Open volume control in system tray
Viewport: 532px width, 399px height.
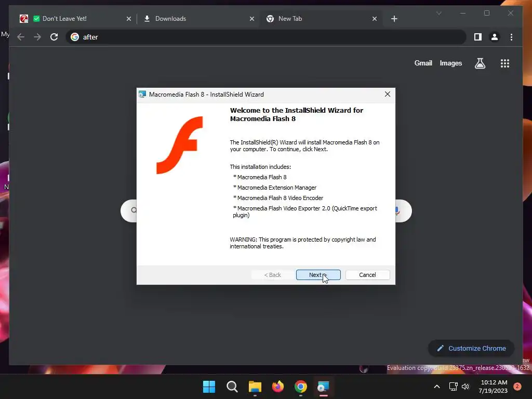pyautogui.click(x=465, y=387)
